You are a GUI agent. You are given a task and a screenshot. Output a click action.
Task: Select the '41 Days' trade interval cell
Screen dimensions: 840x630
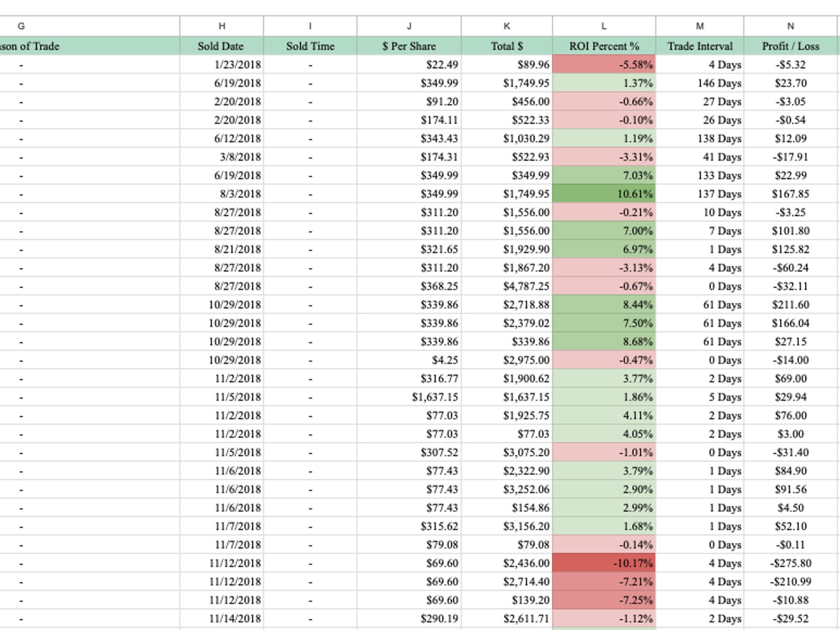pos(700,157)
